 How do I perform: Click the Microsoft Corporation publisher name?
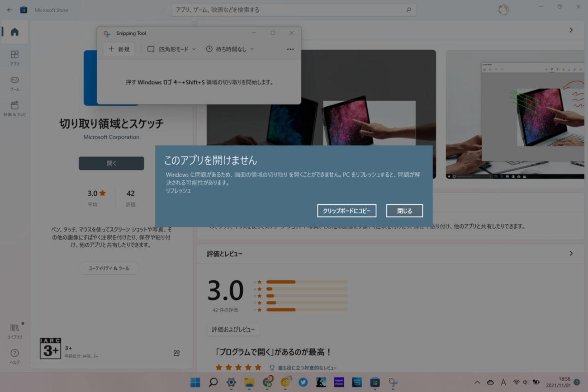pyautogui.click(x=111, y=137)
